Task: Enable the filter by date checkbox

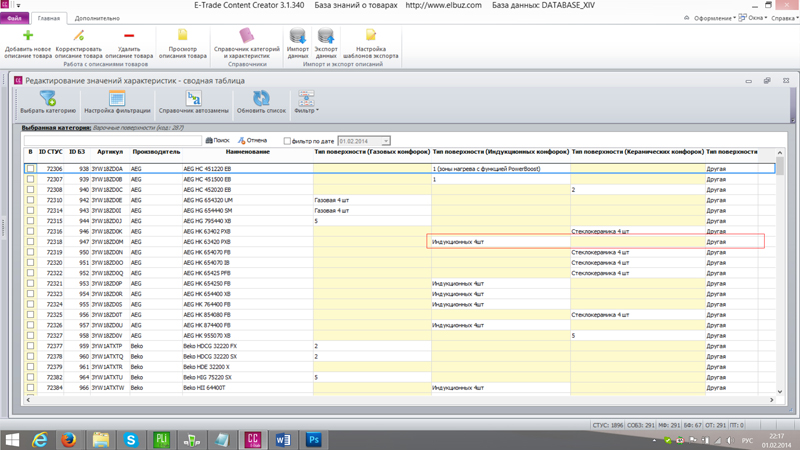Action: (x=287, y=141)
